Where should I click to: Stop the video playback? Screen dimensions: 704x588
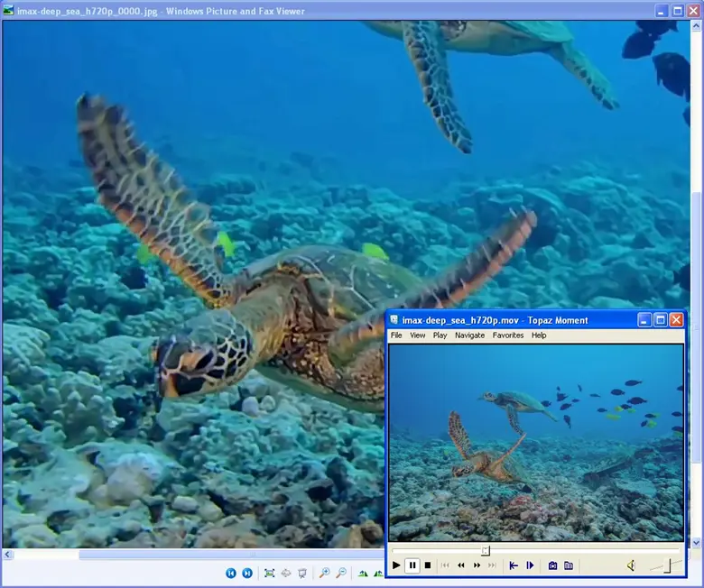click(428, 565)
